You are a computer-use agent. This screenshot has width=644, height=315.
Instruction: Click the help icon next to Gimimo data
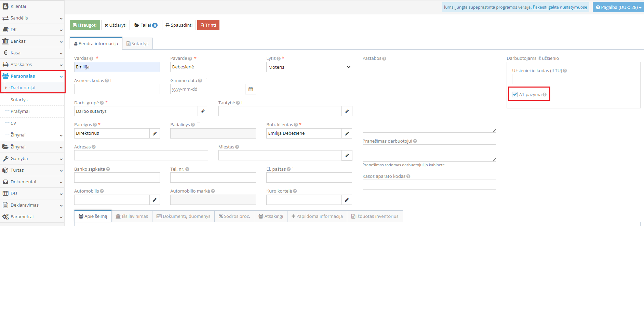[x=200, y=81]
